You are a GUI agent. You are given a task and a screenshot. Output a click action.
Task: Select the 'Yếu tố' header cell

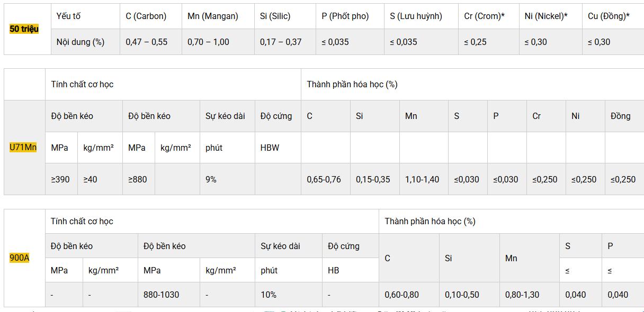click(x=68, y=16)
